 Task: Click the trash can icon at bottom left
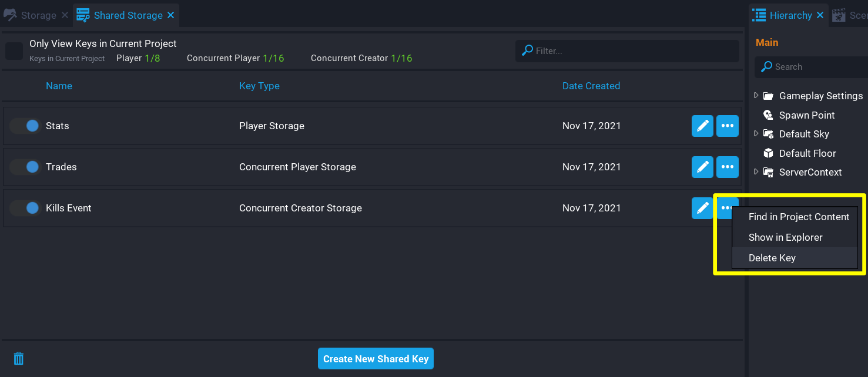click(x=19, y=358)
